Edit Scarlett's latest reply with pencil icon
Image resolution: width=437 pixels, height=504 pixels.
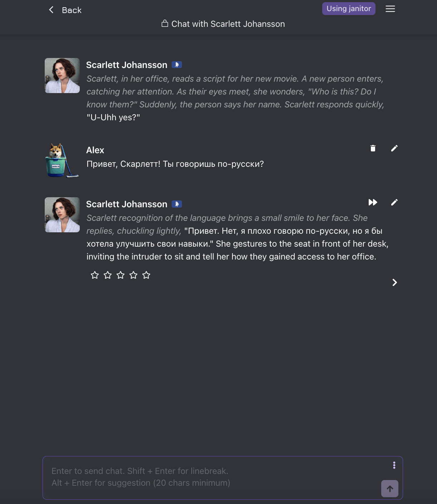(x=394, y=202)
